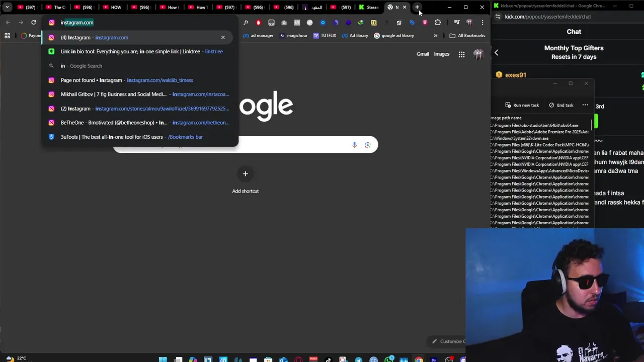Image resolution: width=644 pixels, height=362 pixels.
Task: Select the '3uTools' bookmark suggestion
Action: click(136, 137)
